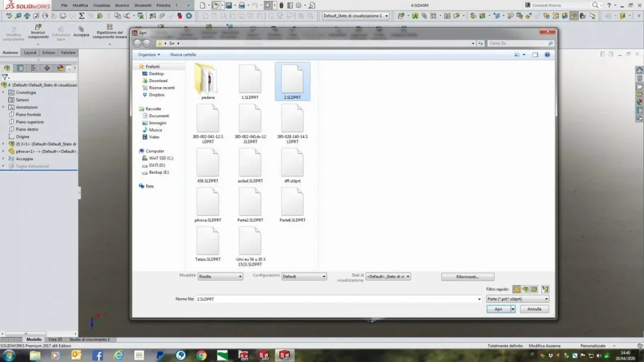Viewport: 644px width, 362px height.
Task: Open the Strumenti menu
Action: click(x=143, y=5)
